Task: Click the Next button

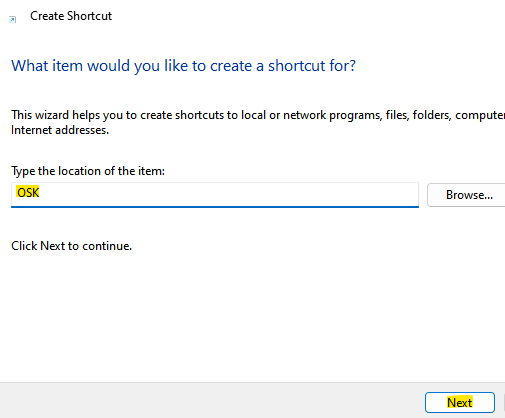Action: click(x=460, y=402)
